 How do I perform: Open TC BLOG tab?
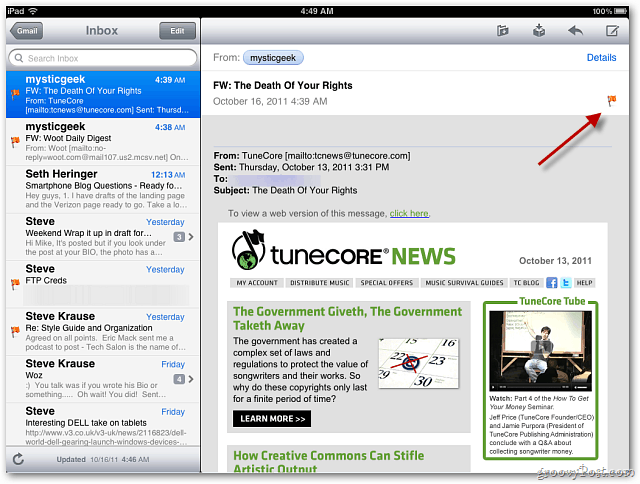coord(526,283)
